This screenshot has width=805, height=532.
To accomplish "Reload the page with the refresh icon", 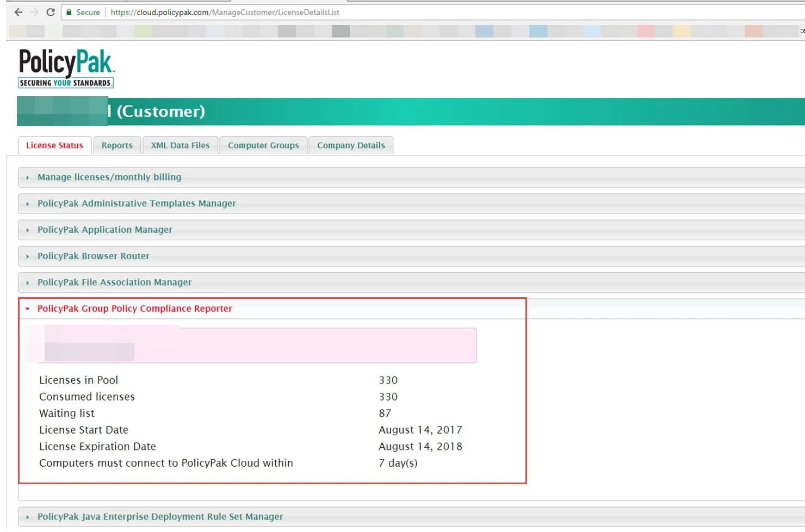I will (51, 12).
